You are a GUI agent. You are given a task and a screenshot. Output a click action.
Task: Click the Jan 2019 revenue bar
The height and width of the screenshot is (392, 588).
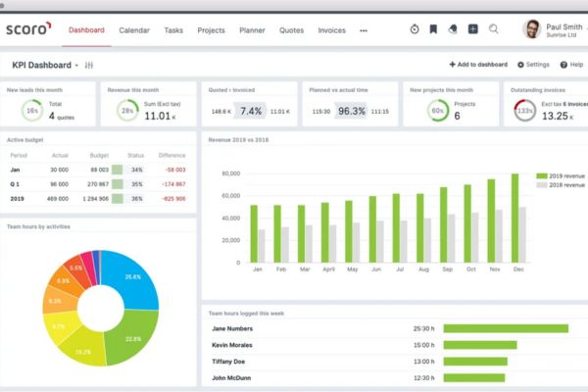(x=254, y=233)
